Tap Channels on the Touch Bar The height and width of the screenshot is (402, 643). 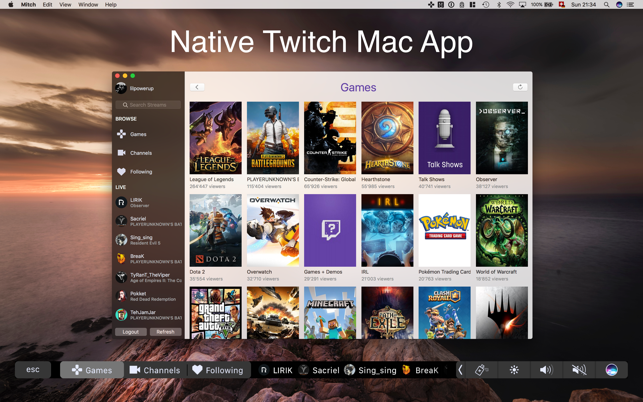pyautogui.click(x=155, y=370)
